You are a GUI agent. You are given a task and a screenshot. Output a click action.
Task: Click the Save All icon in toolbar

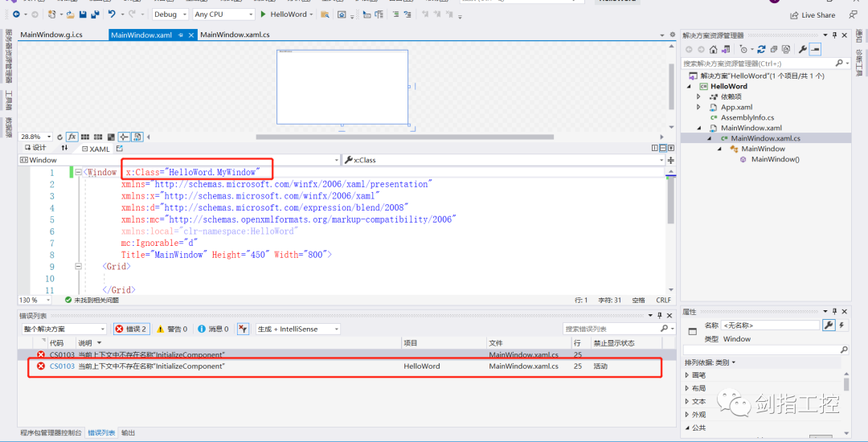[x=94, y=14]
